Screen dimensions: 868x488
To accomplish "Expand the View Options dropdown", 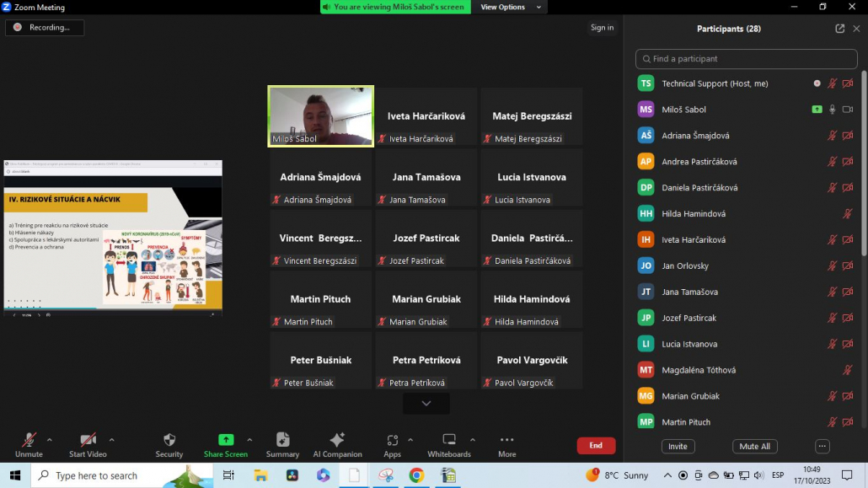I will tap(502, 7).
